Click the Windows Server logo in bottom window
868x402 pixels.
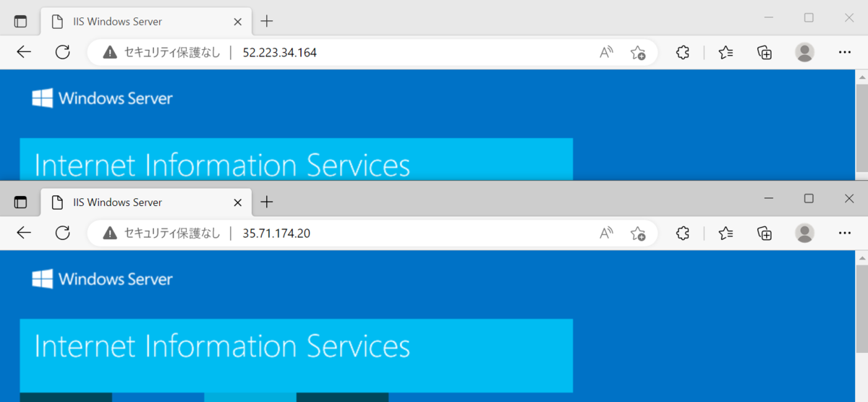pos(102,279)
